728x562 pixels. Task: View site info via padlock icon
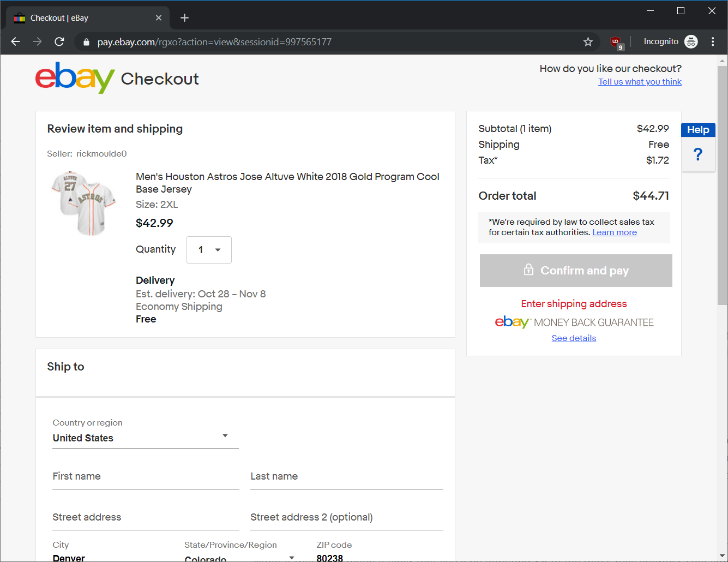86,42
